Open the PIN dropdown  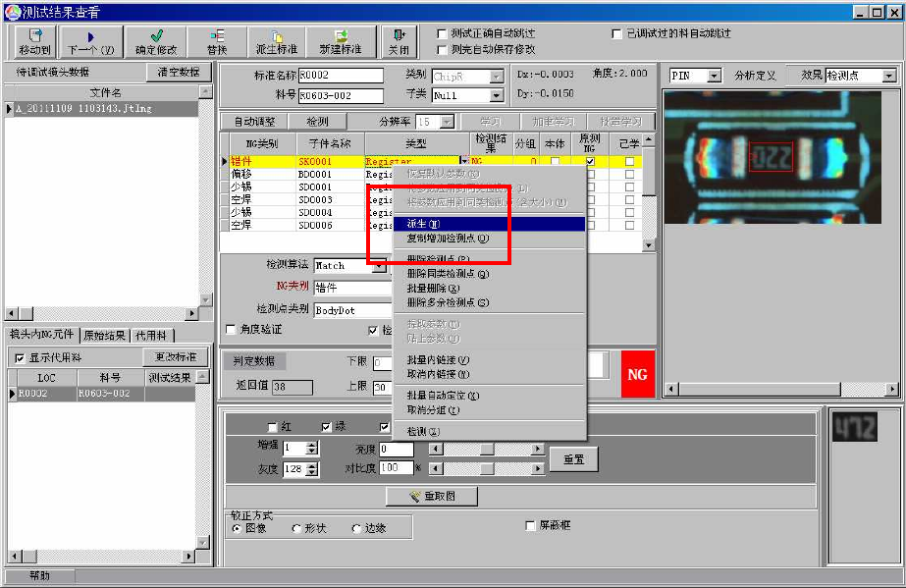pyautogui.click(x=715, y=76)
